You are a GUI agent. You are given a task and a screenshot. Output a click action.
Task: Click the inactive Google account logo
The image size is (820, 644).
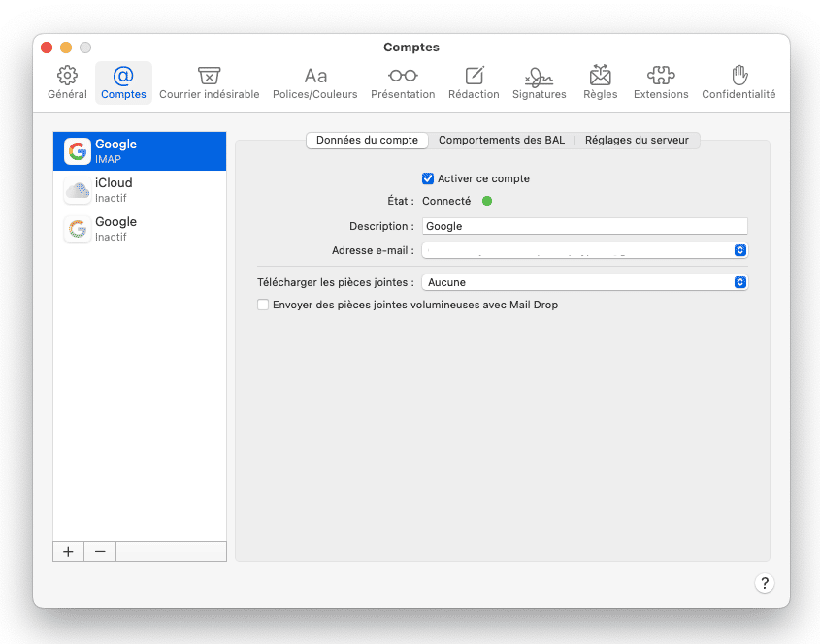point(78,229)
